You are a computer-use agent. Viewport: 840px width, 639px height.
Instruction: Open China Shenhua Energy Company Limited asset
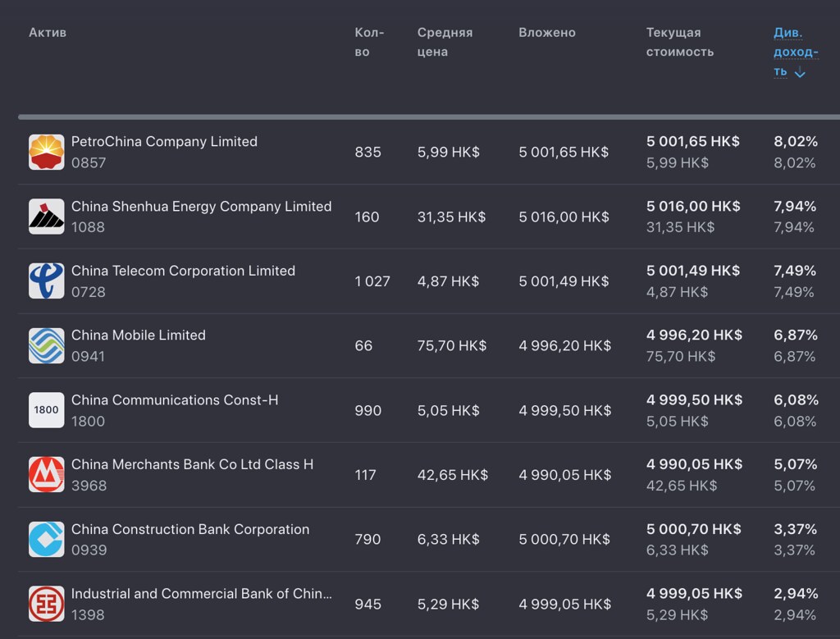(202, 206)
